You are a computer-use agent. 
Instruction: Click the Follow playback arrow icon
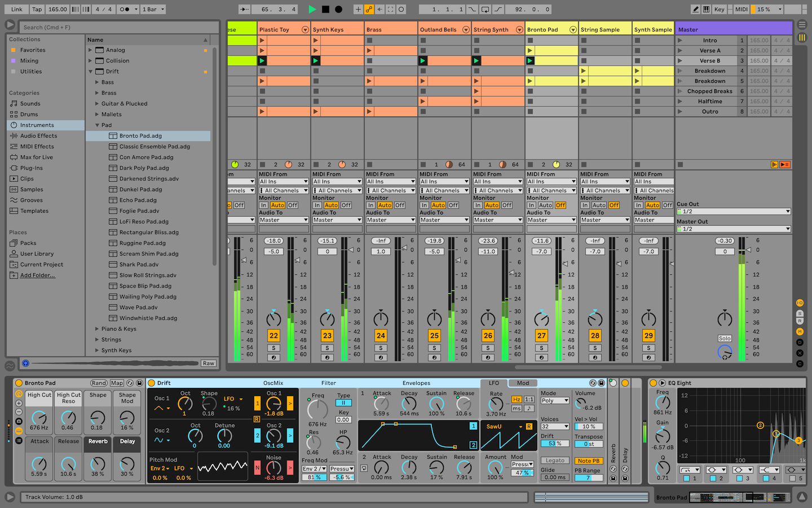(x=244, y=9)
